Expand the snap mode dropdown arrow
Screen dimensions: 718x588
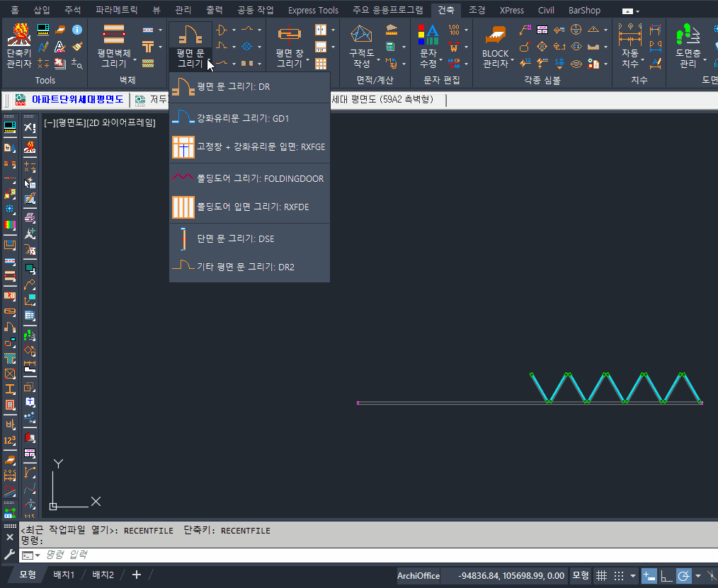point(632,575)
